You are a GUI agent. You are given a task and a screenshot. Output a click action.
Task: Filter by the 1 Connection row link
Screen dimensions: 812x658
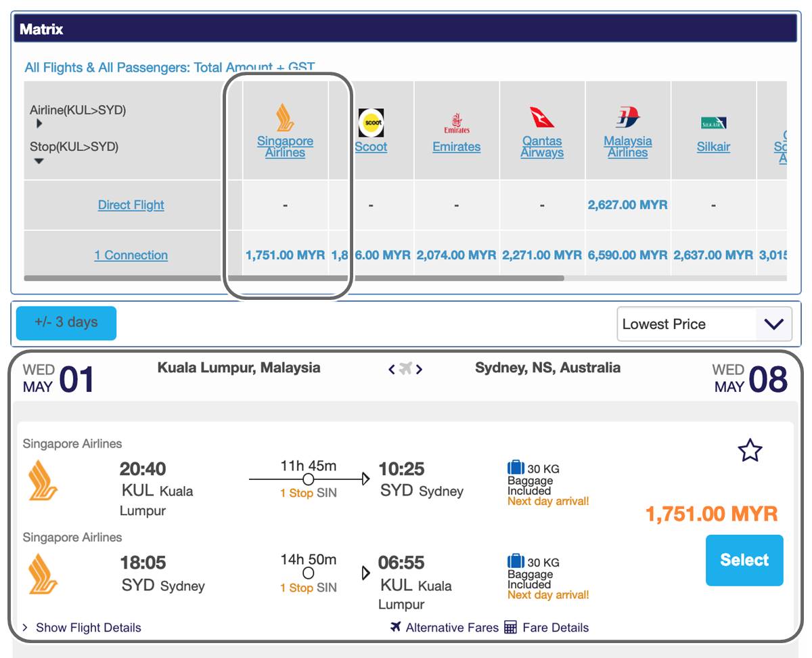[x=131, y=255]
